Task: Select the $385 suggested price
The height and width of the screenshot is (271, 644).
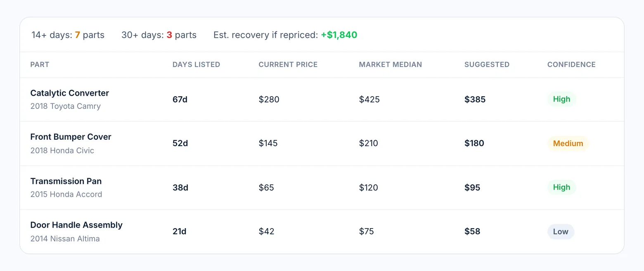Action: coord(475,99)
